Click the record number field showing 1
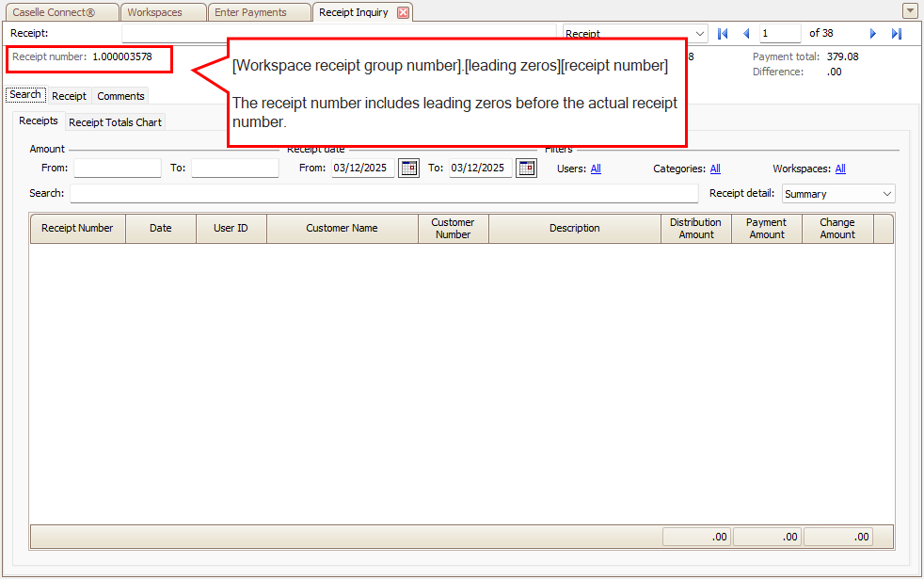Viewport: 924px width, 579px height. click(x=780, y=34)
